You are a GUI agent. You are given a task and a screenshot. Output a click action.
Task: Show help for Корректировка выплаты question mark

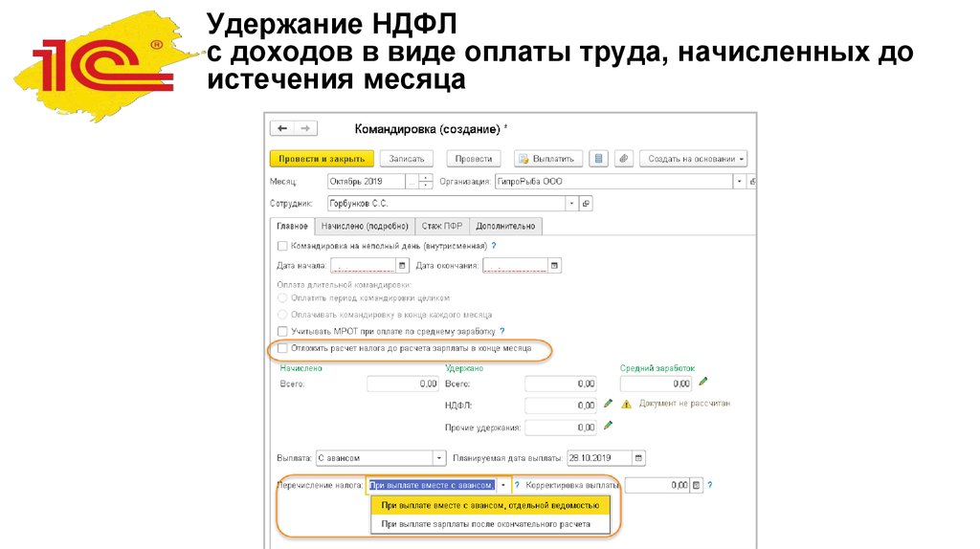click(x=710, y=485)
